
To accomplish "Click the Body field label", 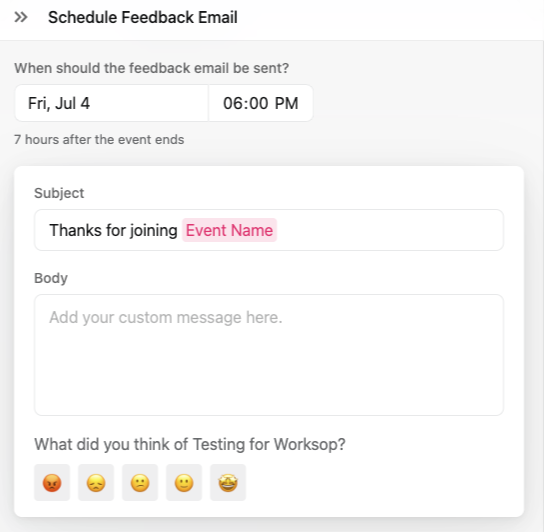I will pyautogui.click(x=51, y=278).
